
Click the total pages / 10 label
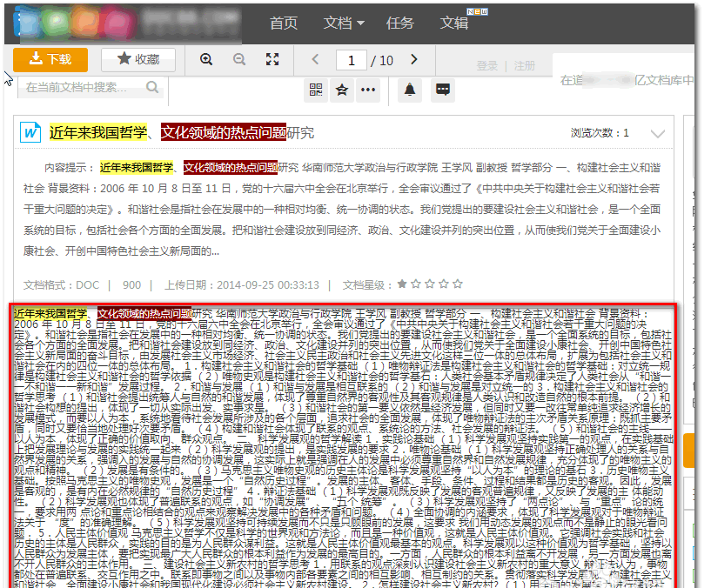(x=382, y=60)
